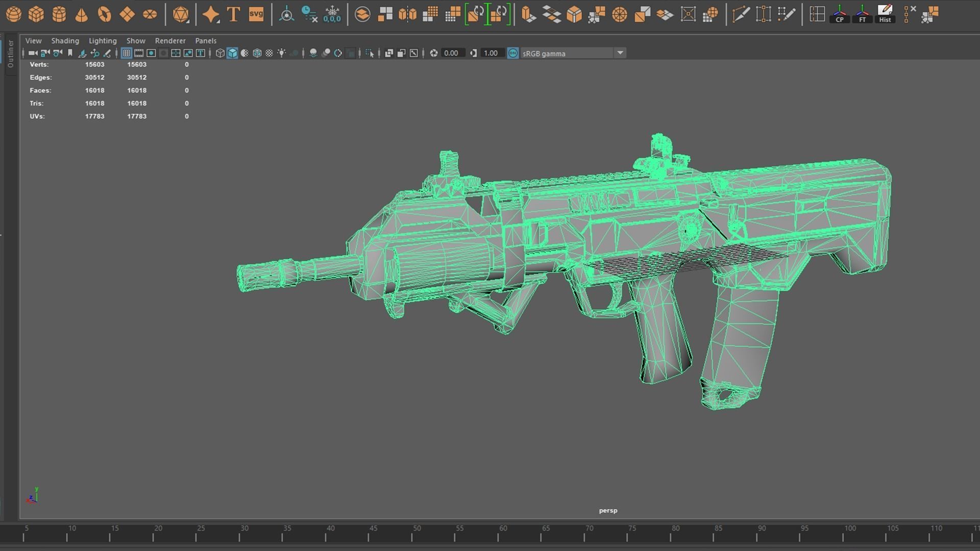Screen dimensions: 980x551
Task: Click the FT freeze transform shelf button
Action: [862, 14]
